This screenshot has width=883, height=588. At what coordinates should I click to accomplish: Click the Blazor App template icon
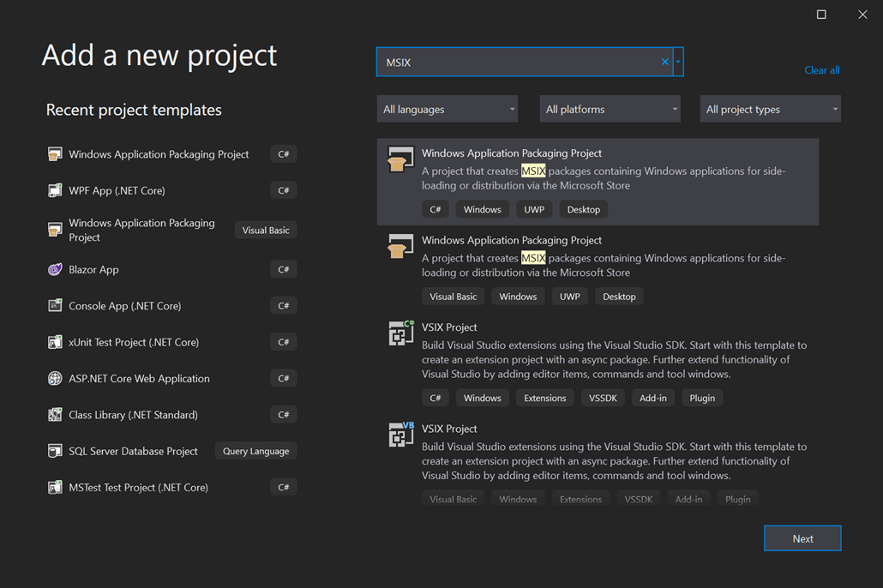[55, 269]
